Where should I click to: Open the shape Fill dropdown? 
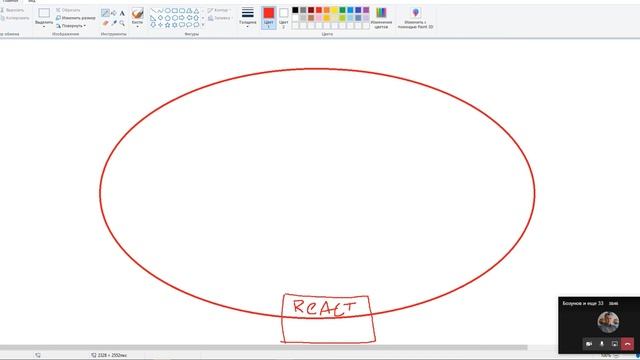coord(219,18)
